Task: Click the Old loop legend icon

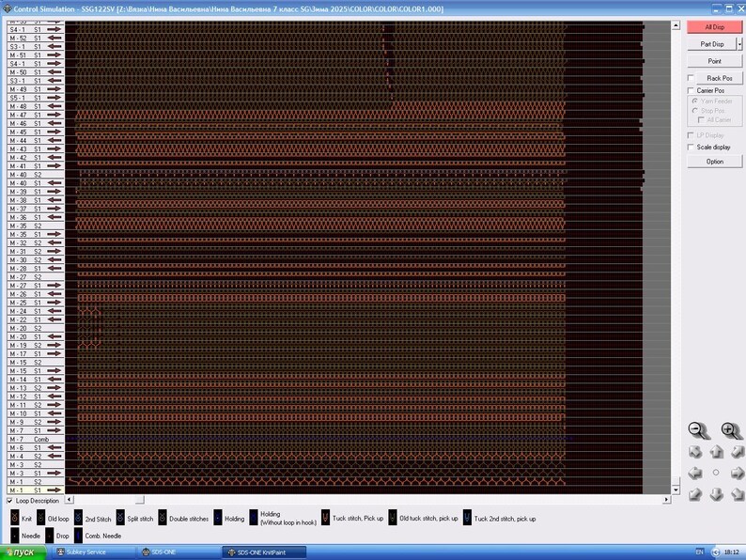Action: [41, 518]
